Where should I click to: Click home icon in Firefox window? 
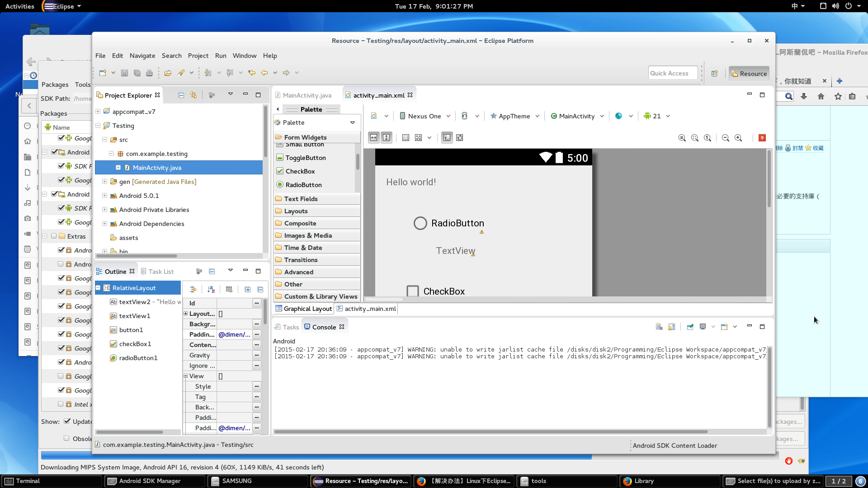(821, 96)
